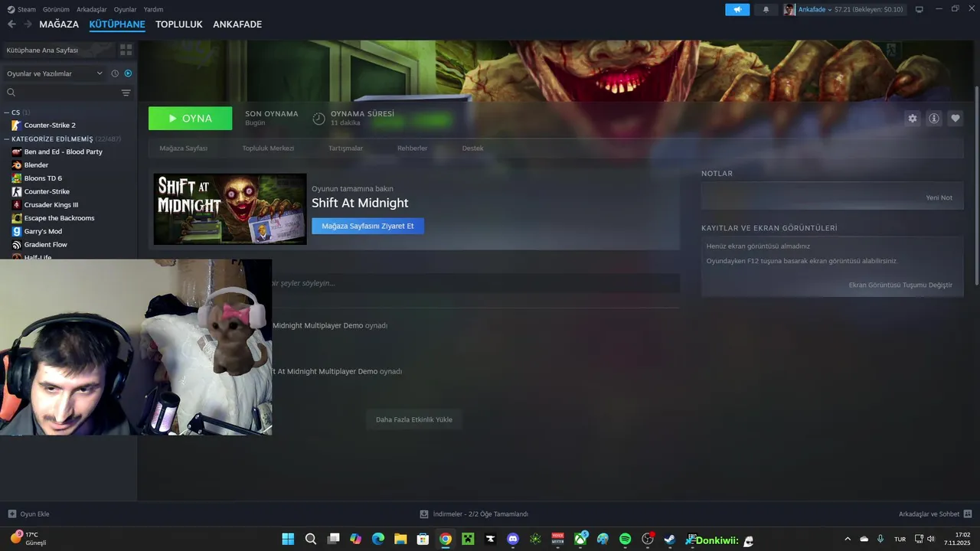Click Shift At Midnight banner thumbnail
980x551 pixels.
[230, 209]
